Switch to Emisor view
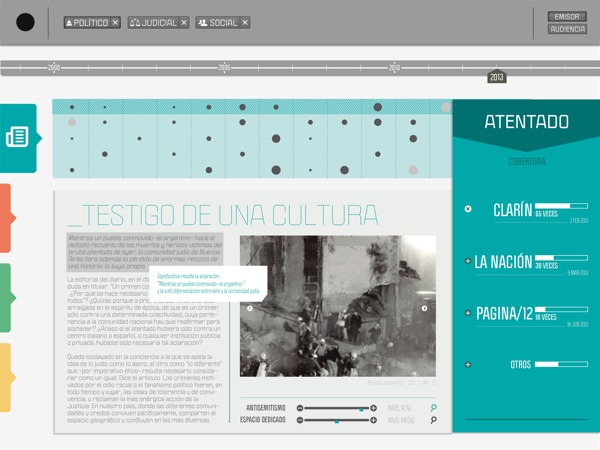 point(567,16)
